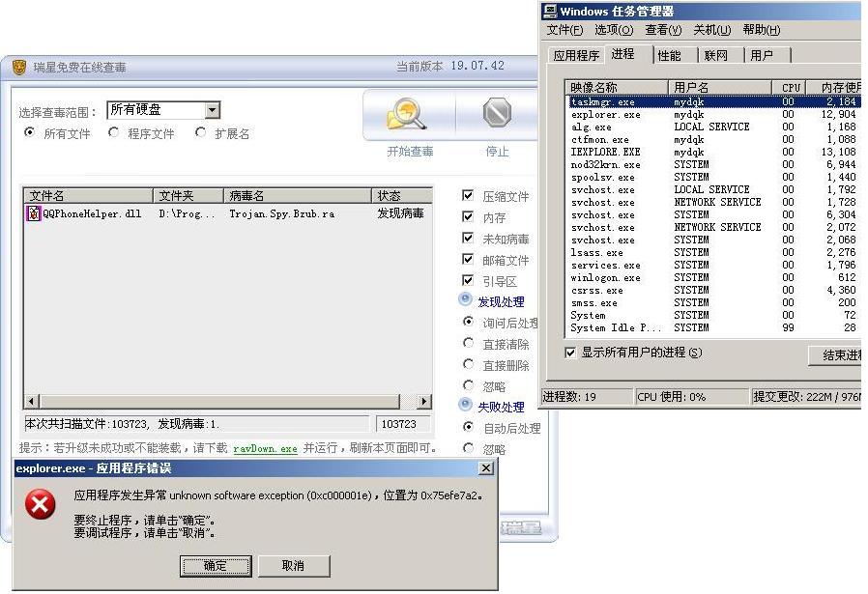Toggle the 邮箱文件 checkbox
The height and width of the screenshot is (594, 868).
pos(468,259)
